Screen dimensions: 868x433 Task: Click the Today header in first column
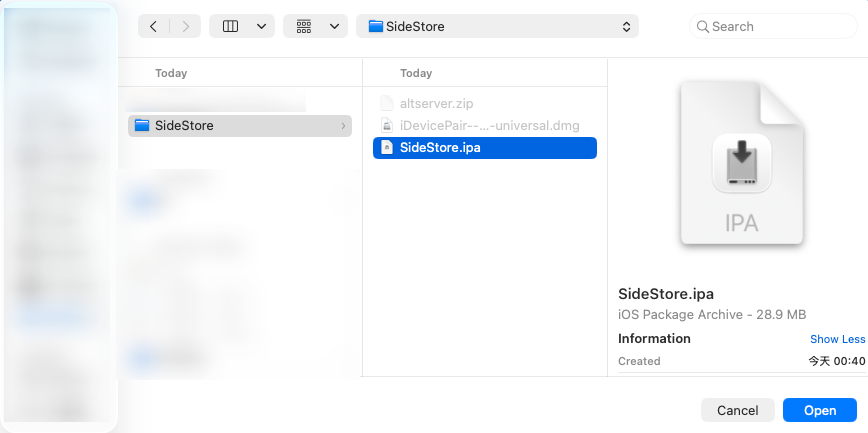point(171,73)
